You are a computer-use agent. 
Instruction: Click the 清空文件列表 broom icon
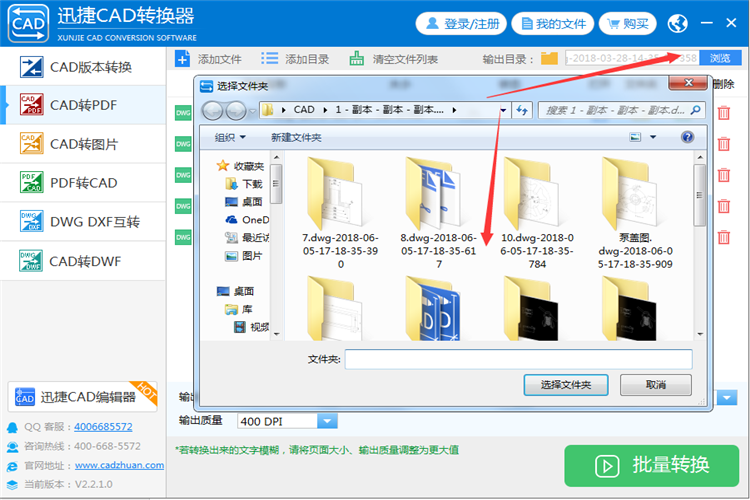pyautogui.click(x=356, y=58)
